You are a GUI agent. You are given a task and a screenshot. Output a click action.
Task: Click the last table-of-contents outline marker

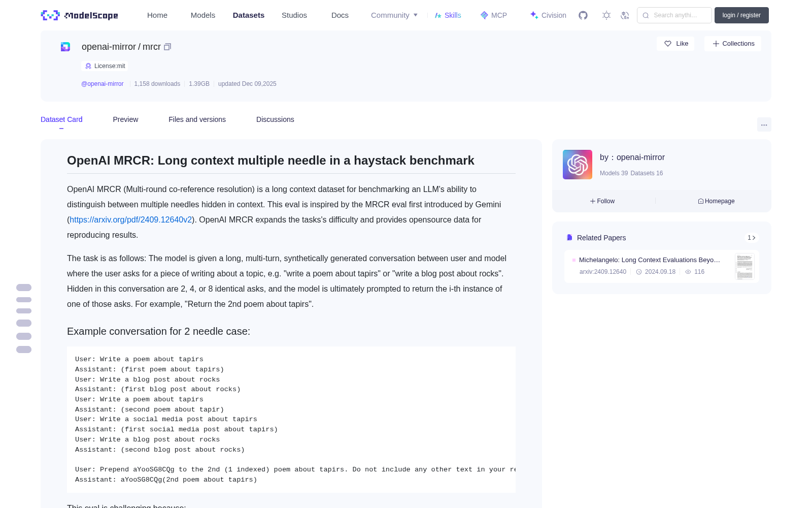(24, 350)
